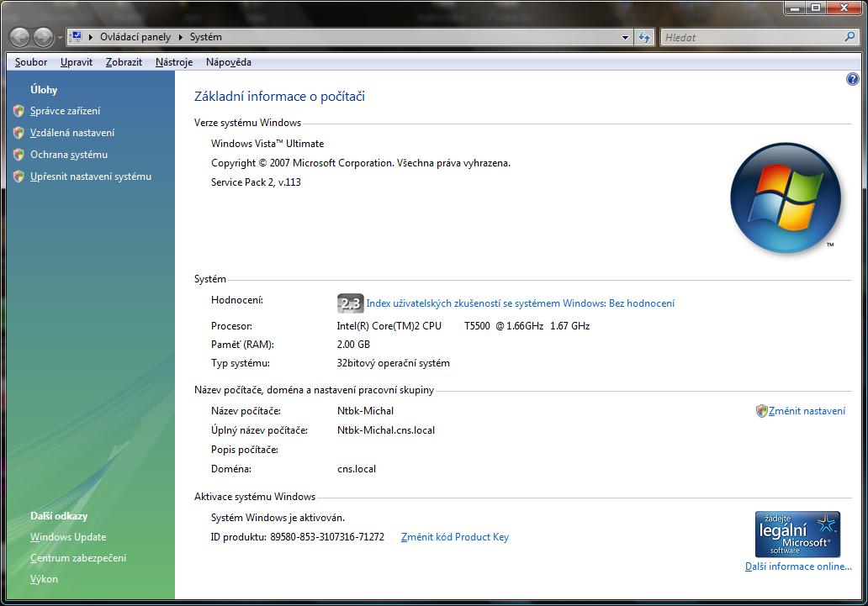Open the Soubor menu

31,62
